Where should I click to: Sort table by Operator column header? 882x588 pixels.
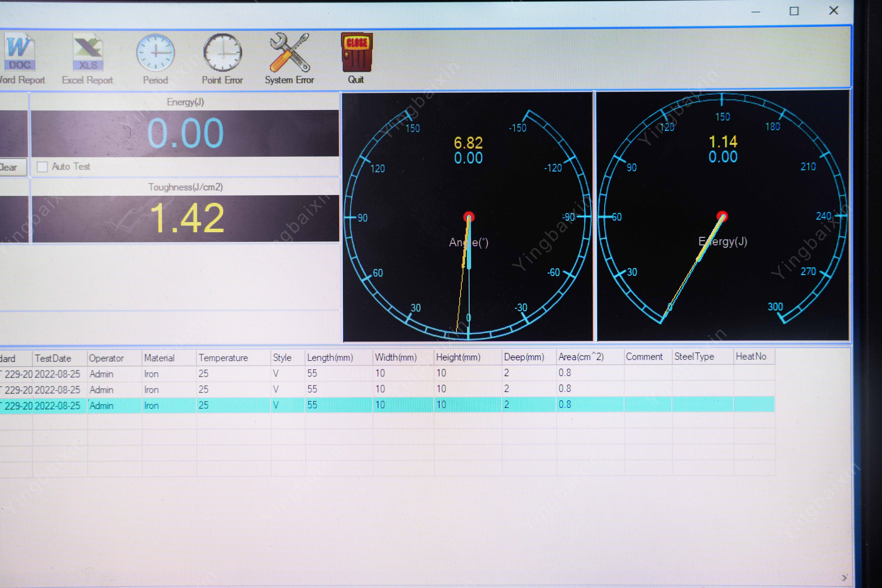(x=115, y=358)
